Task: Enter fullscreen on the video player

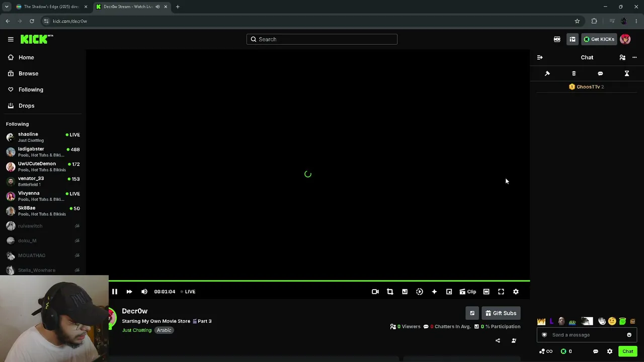Action: (x=501, y=292)
